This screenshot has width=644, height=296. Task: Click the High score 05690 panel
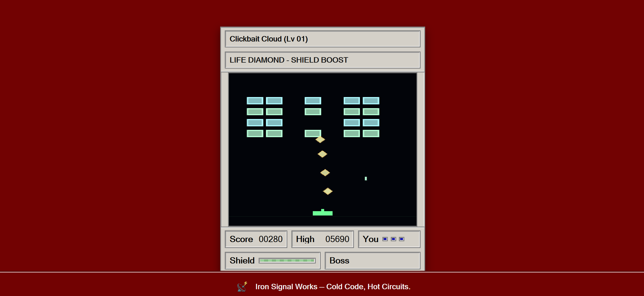[323, 239]
